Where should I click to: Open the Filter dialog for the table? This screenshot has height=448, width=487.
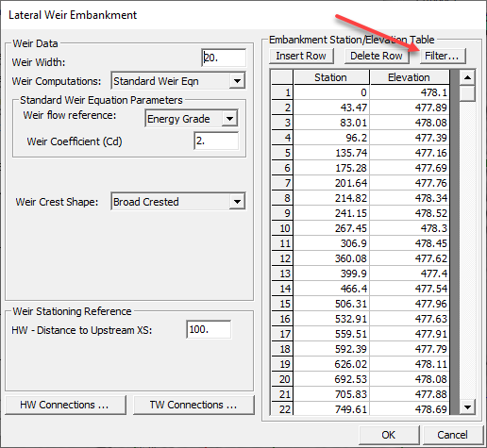click(443, 56)
